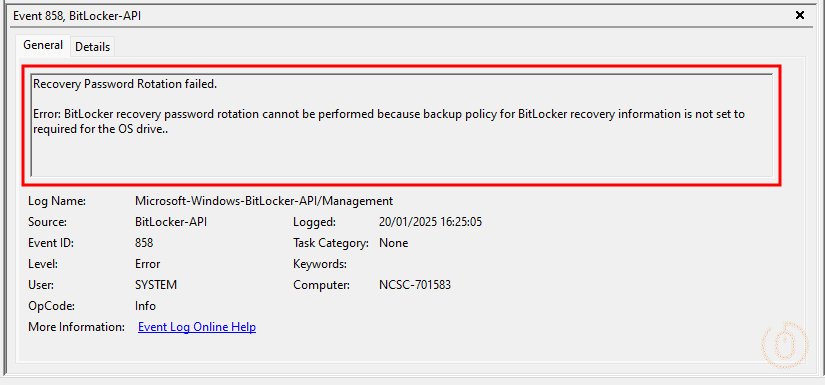
Task: Click the Level value Error
Action: (x=147, y=264)
